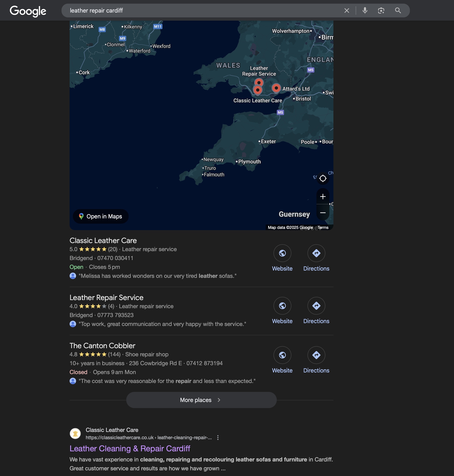Image resolution: width=454 pixels, height=476 pixels.
Task: Zoom in the map with plus
Action: click(x=322, y=196)
